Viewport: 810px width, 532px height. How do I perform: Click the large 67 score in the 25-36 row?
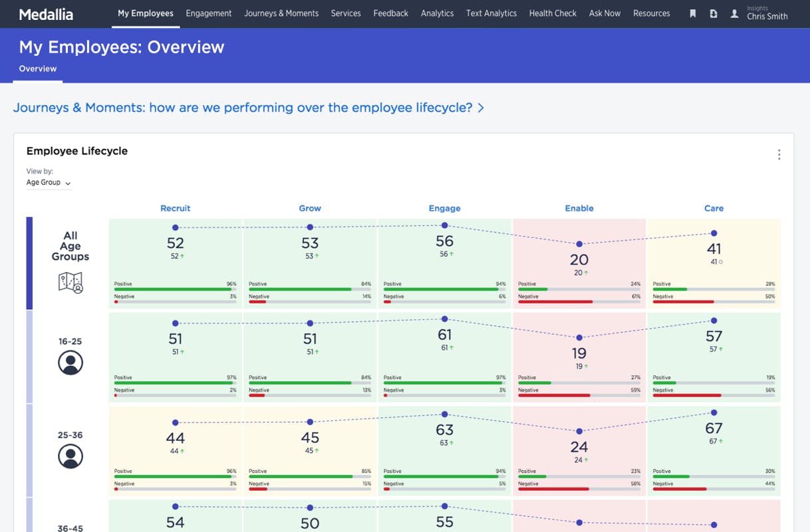click(x=714, y=429)
